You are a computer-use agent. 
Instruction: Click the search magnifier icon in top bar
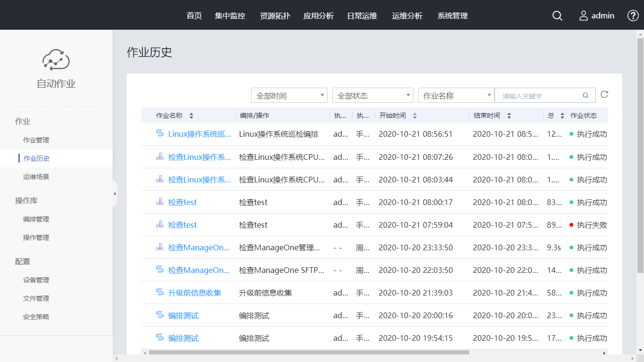[557, 16]
